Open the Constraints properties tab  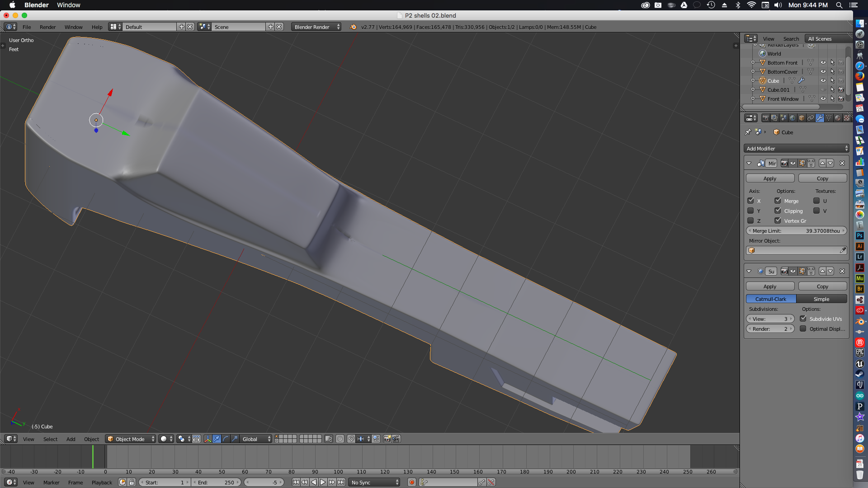click(x=811, y=118)
